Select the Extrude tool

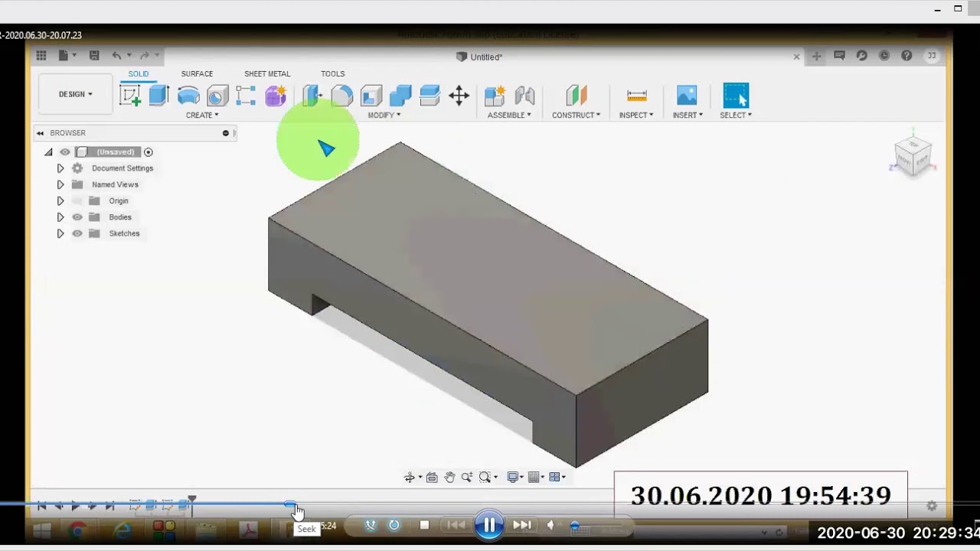click(159, 96)
